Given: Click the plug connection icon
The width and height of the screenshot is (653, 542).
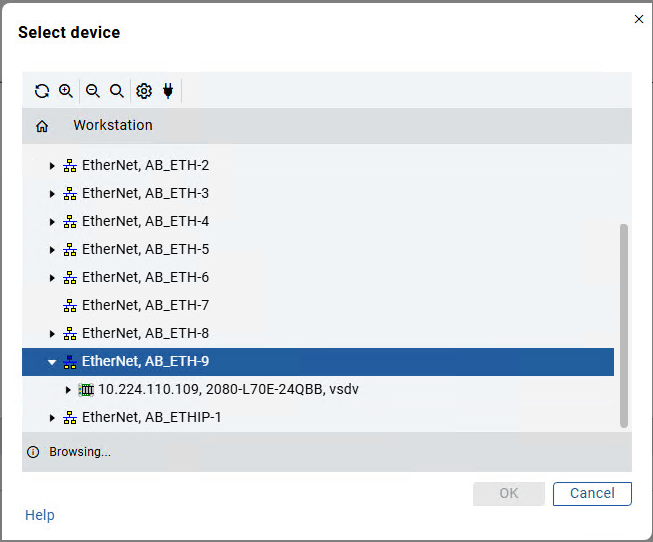Looking at the screenshot, I should (x=168, y=91).
